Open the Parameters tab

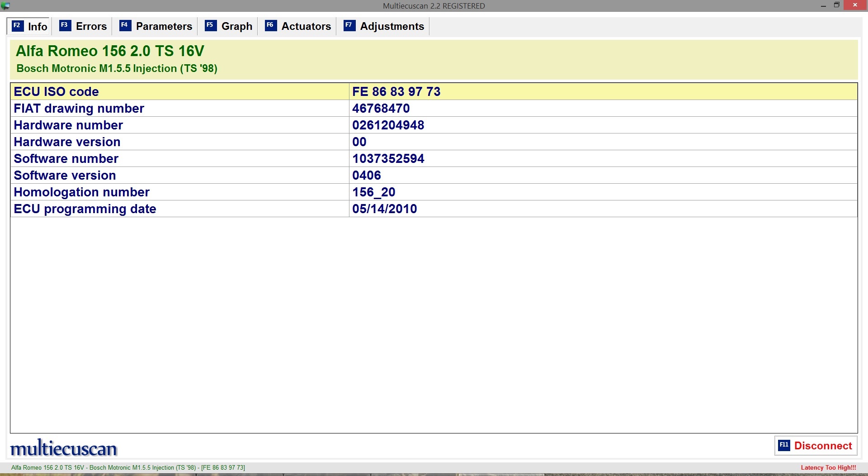tap(164, 26)
